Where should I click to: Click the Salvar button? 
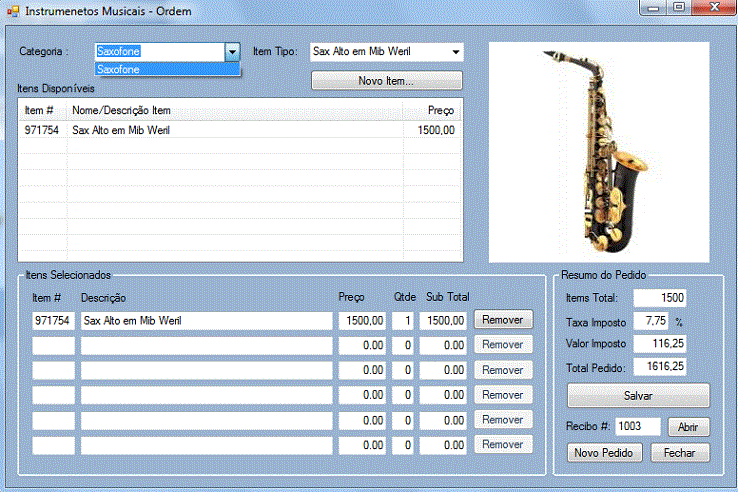(638, 395)
